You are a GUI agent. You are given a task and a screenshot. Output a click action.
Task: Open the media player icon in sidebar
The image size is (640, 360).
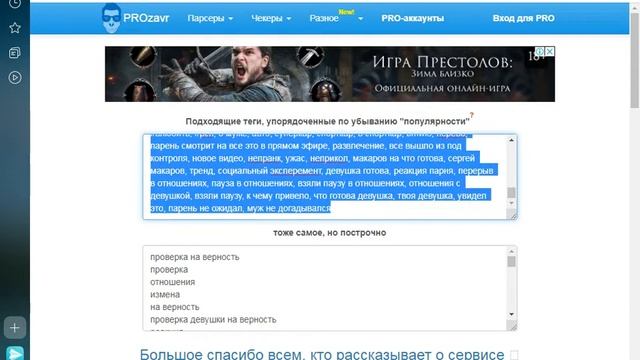[15, 78]
